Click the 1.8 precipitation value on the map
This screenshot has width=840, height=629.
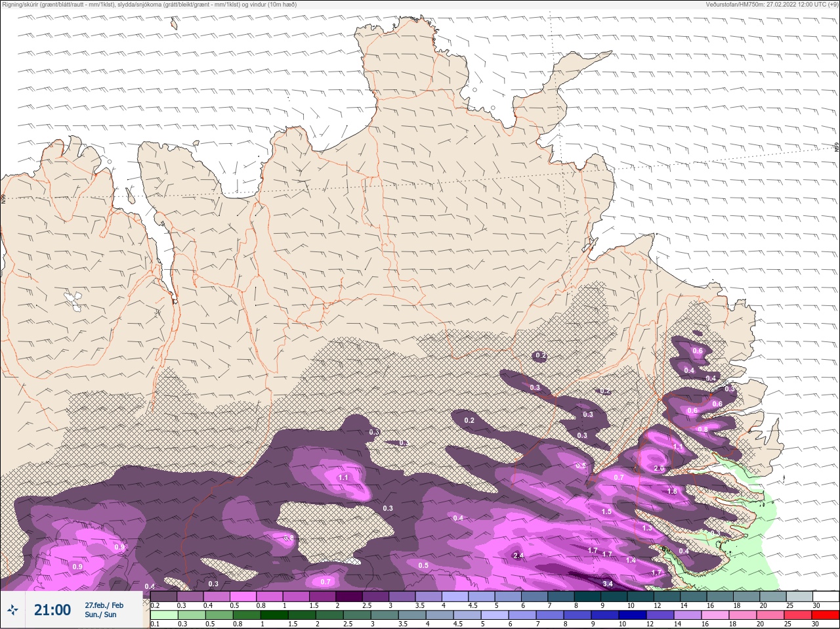[x=672, y=491]
